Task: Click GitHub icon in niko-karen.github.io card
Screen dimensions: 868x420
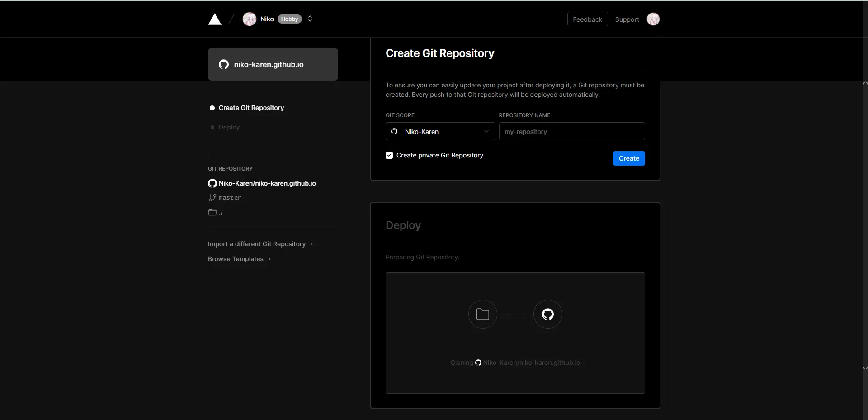Action: tap(224, 64)
